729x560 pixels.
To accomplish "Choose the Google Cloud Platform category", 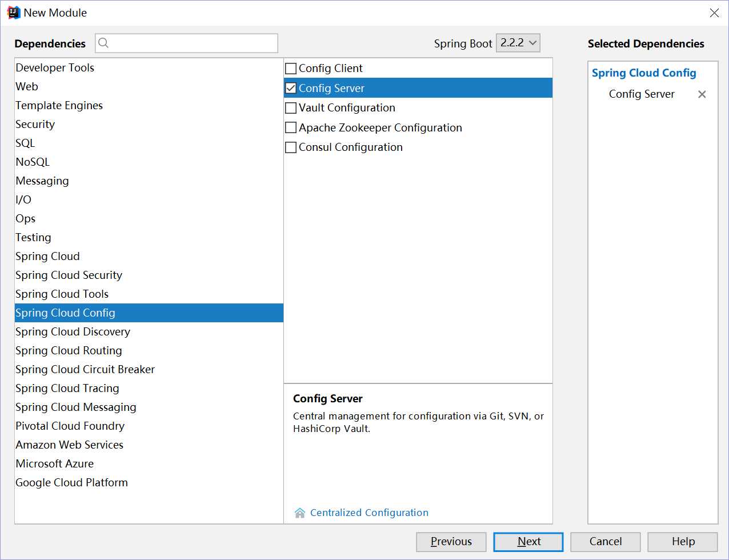I will pos(149,482).
